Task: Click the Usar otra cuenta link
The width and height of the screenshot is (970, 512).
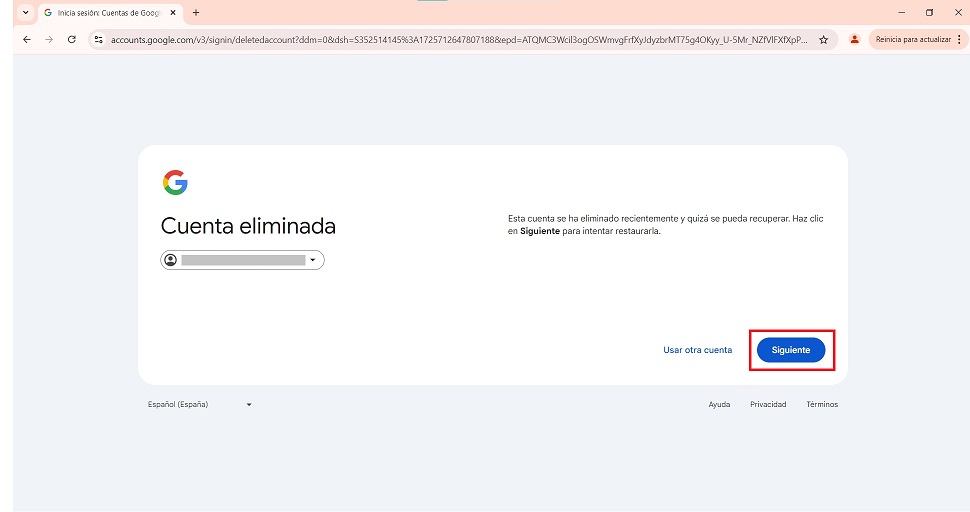Action: coord(697,350)
